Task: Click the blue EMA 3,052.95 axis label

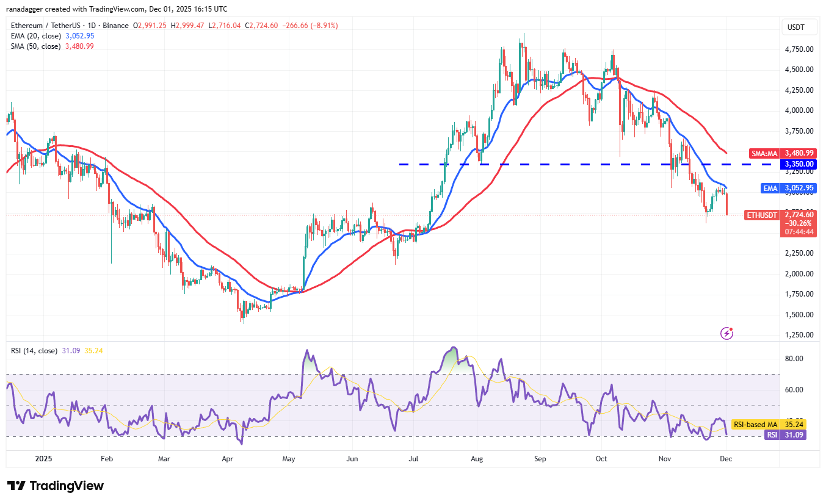Action: click(x=788, y=189)
